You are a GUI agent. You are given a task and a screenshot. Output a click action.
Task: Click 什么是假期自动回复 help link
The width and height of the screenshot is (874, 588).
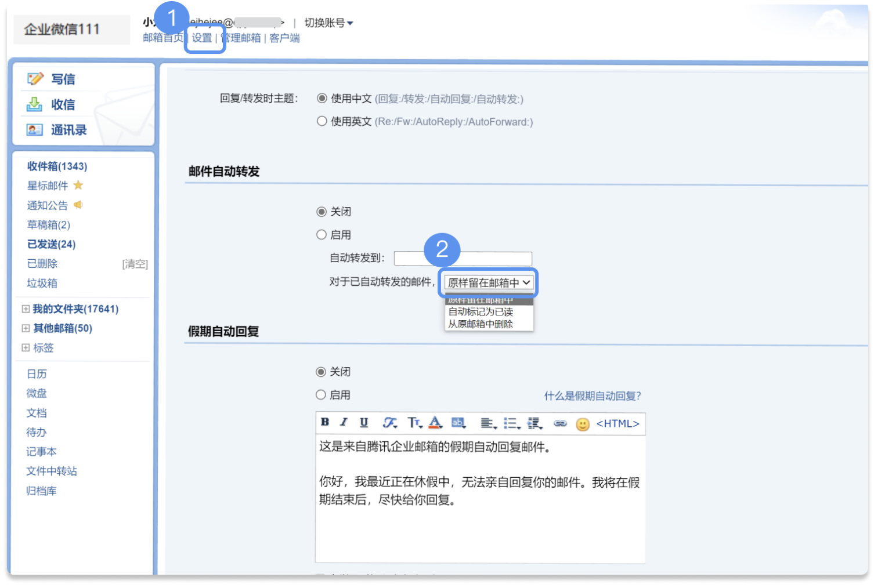click(592, 396)
